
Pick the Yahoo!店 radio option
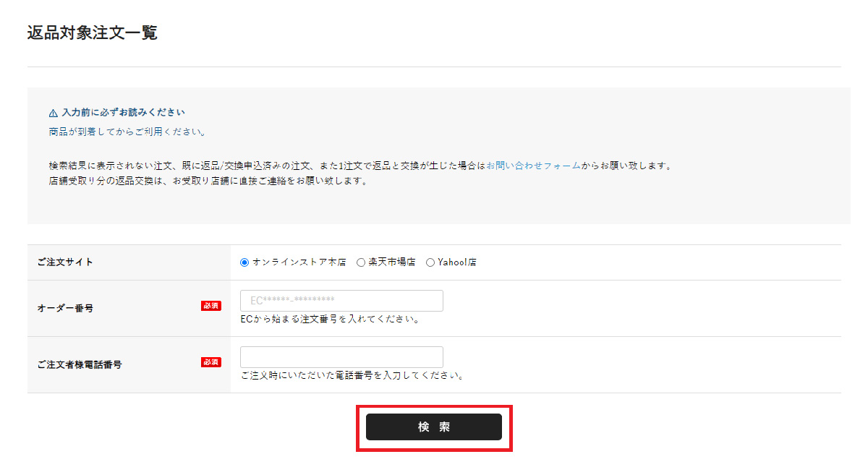[430, 262]
